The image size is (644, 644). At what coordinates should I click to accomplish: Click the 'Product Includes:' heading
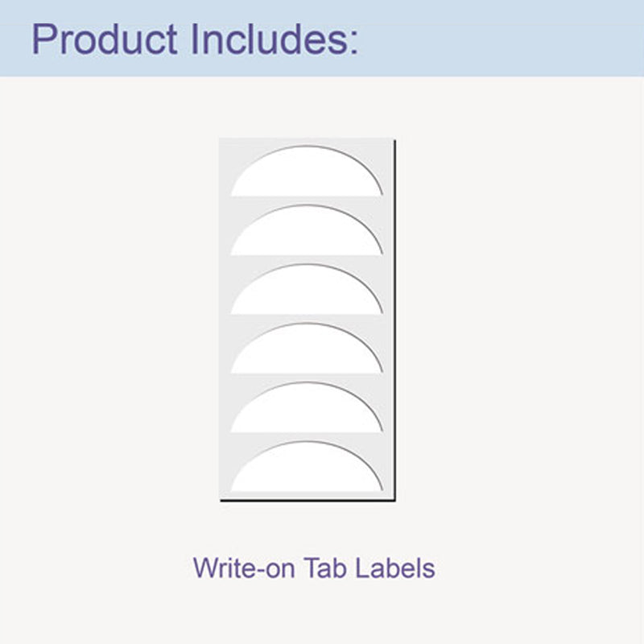tap(195, 39)
